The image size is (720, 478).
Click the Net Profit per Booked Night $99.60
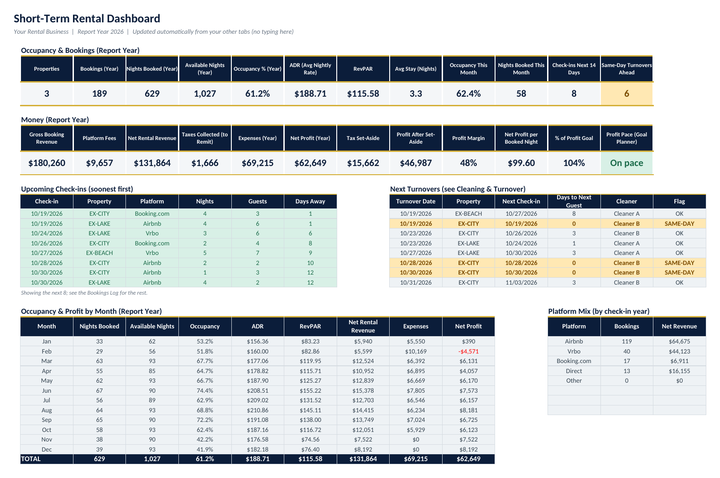(521, 163)
